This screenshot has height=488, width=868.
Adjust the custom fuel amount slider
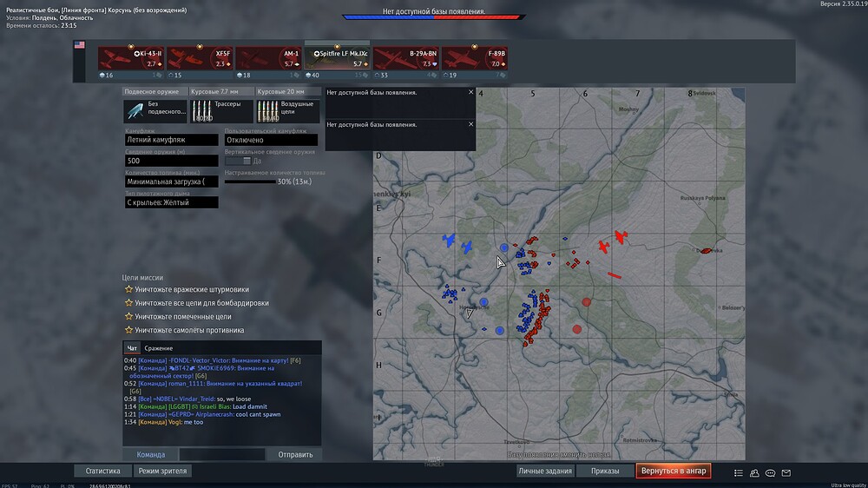(x=250, y=181)
